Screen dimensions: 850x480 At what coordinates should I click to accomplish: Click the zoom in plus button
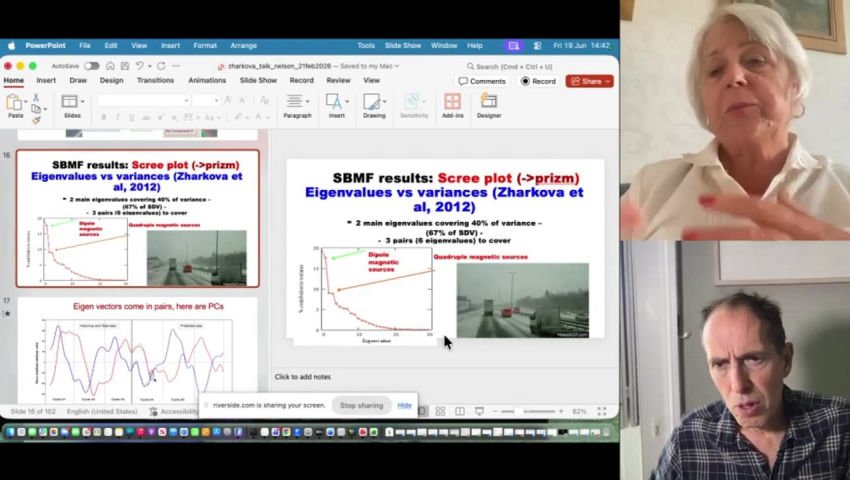(561, 412)
